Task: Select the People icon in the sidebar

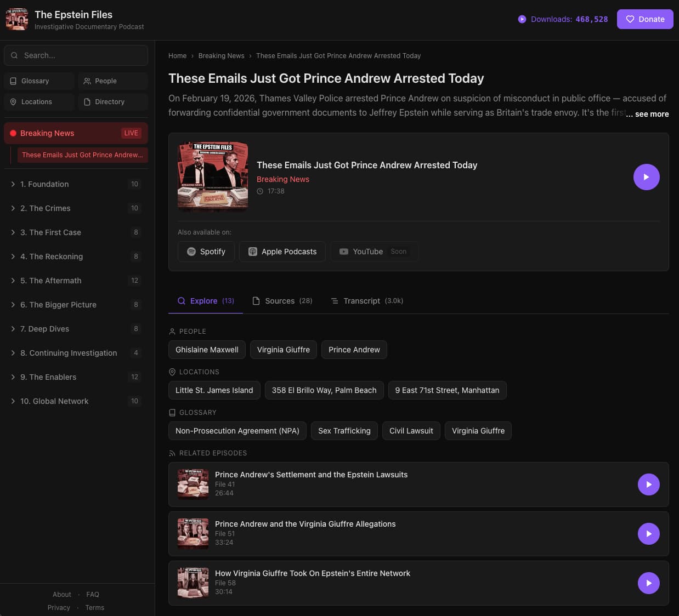Action: coord(87,81)
